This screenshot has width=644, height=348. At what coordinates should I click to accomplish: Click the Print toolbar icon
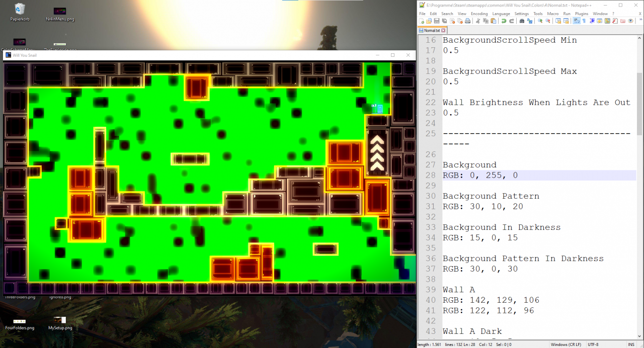(468, 21)
